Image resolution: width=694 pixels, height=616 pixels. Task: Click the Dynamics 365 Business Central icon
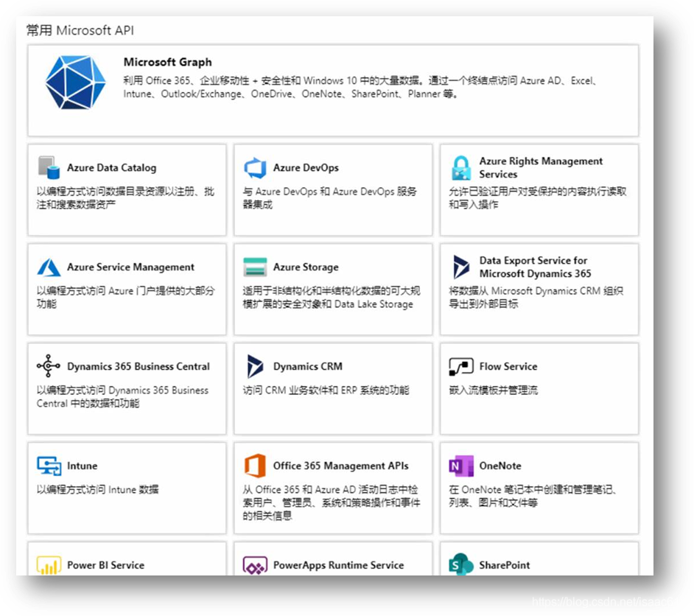(x=49, y=366)
